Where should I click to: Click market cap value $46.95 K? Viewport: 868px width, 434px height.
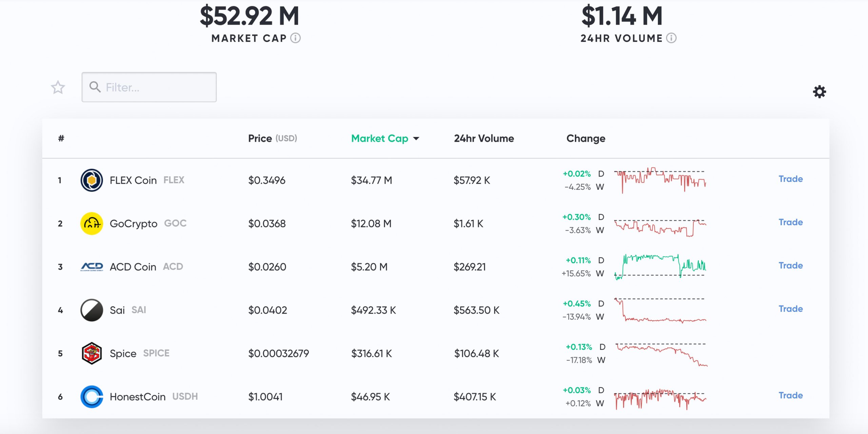coord(371,397)
